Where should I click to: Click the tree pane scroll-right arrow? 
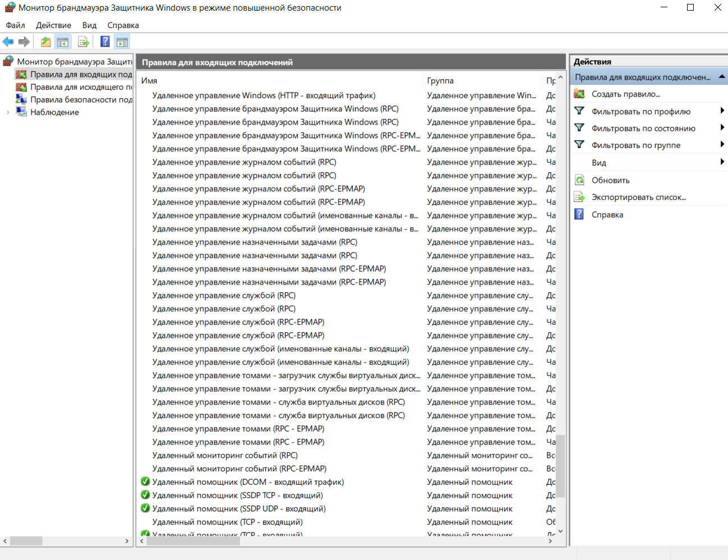[x=127, y=541]
